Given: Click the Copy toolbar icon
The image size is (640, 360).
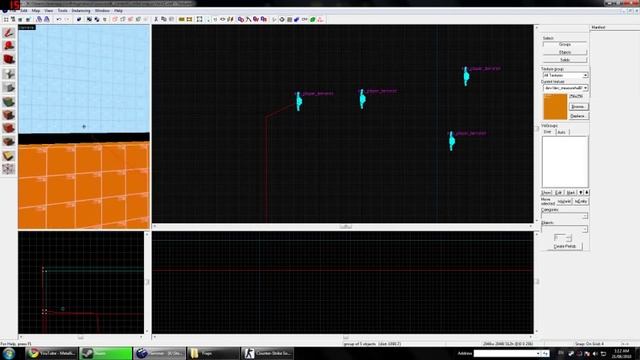Looking at the screenshot, I should click(164, 19).
